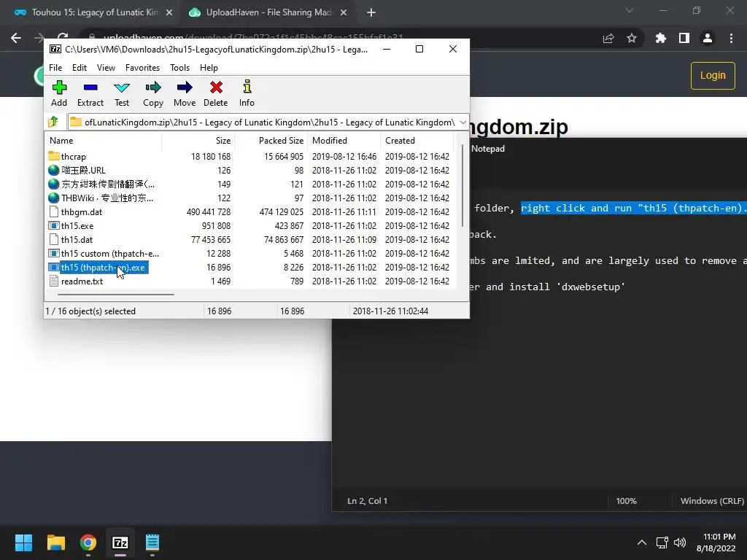Click the Copy toolbar icon
Screen dimensions: 747x560
[x=153, y=93]
